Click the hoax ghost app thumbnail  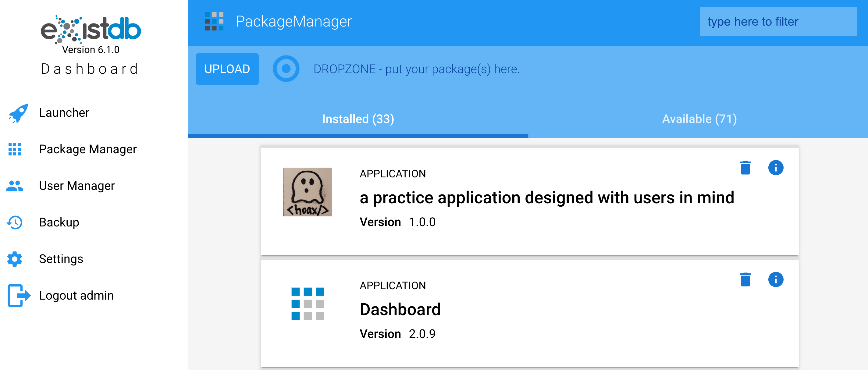(x=308, y=192)
